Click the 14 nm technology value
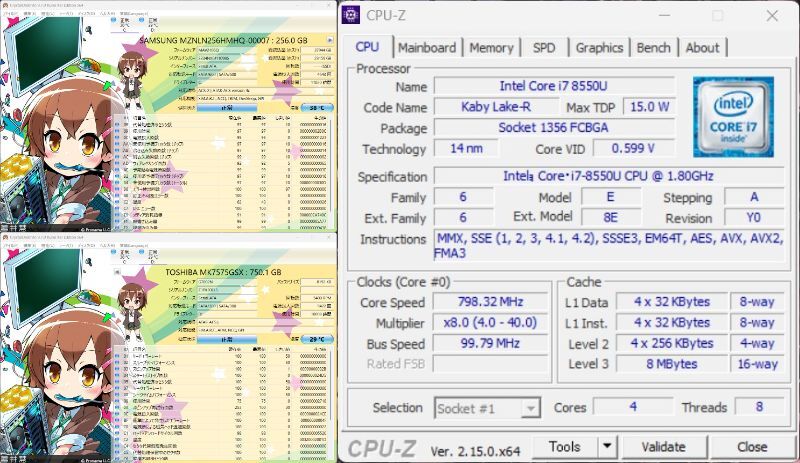This screenshot has width=800, height=463. coord(466,149)
